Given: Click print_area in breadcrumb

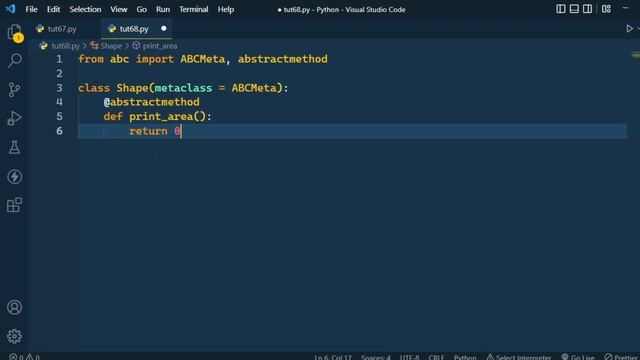Looking at the screenshot, I should [160, 46].
